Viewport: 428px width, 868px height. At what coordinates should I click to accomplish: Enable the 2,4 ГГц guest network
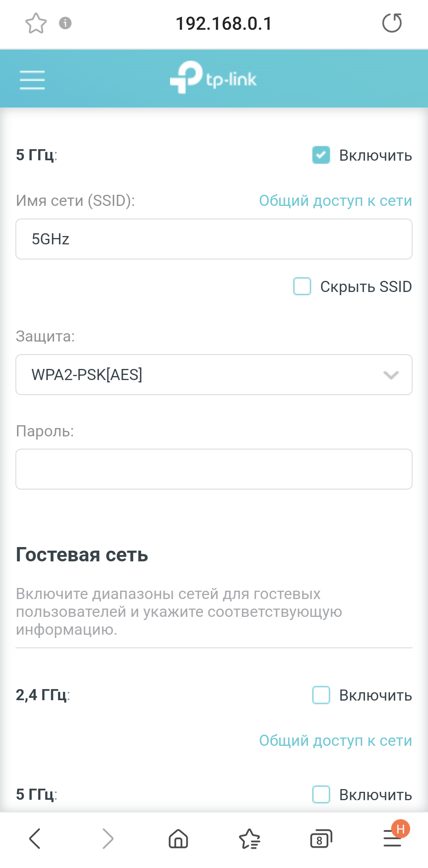[x=321, y=695]
